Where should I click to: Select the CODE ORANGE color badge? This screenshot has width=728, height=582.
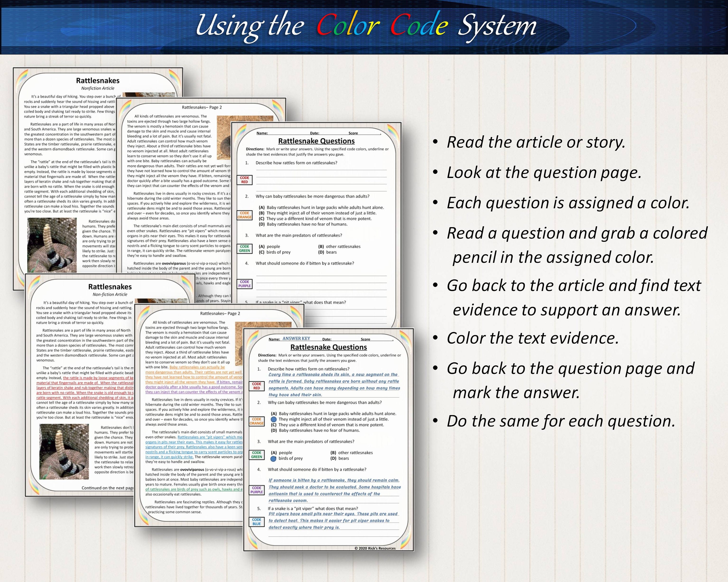tap(244, 215)
